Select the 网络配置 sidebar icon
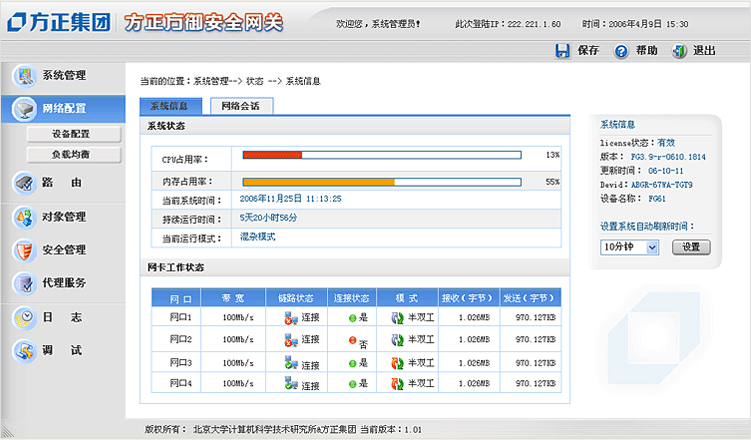 pyautogui.click(x=24, y=109)
